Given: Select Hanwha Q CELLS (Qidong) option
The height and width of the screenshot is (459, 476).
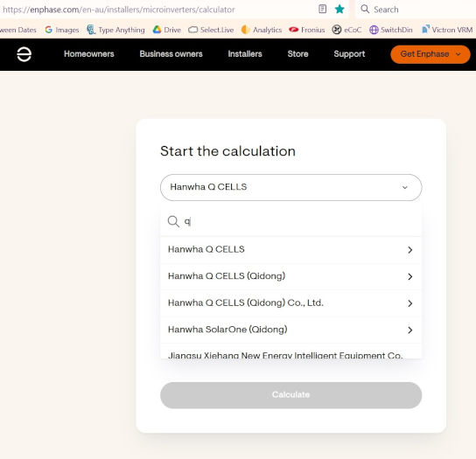Looking at the screenshot, I should [290, 276].
